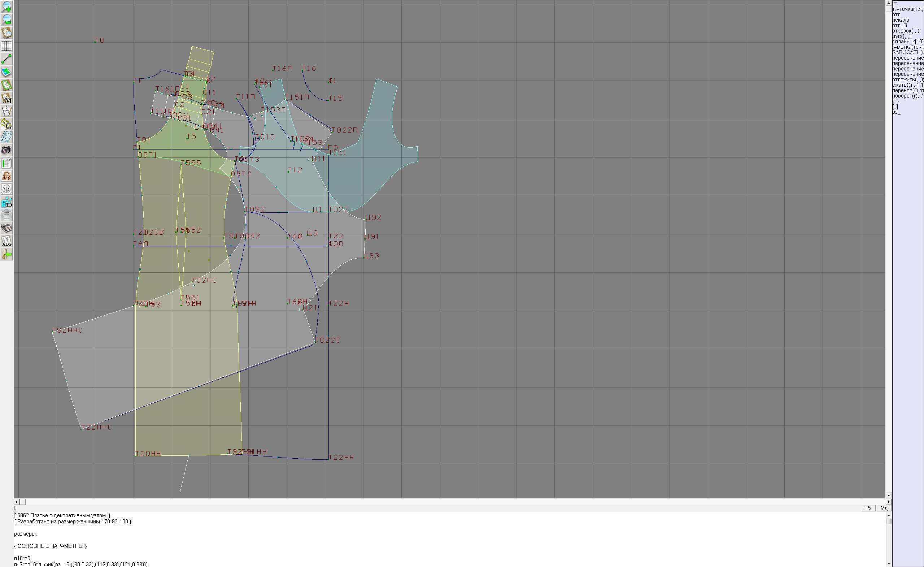
Task: Launch the 3D view icon
Action: [6, 202]
